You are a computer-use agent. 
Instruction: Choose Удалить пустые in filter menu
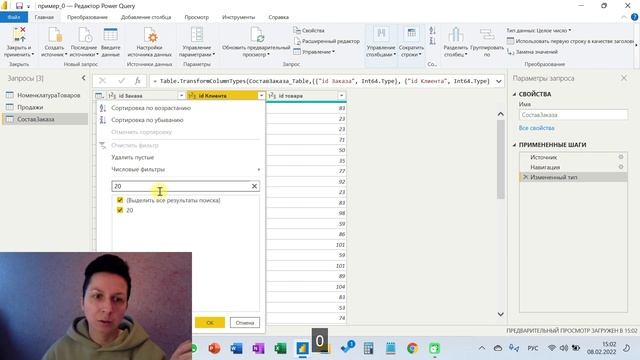(x=133, y=157)
